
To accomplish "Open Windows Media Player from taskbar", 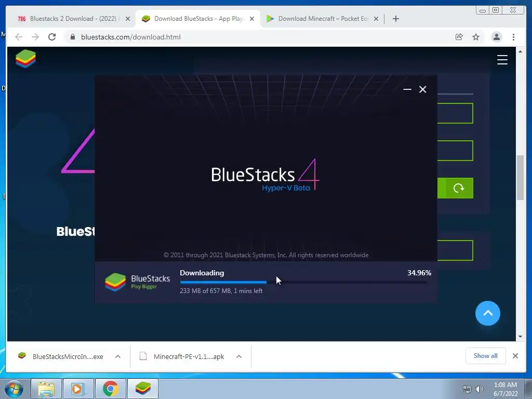I will coord(78,389).
